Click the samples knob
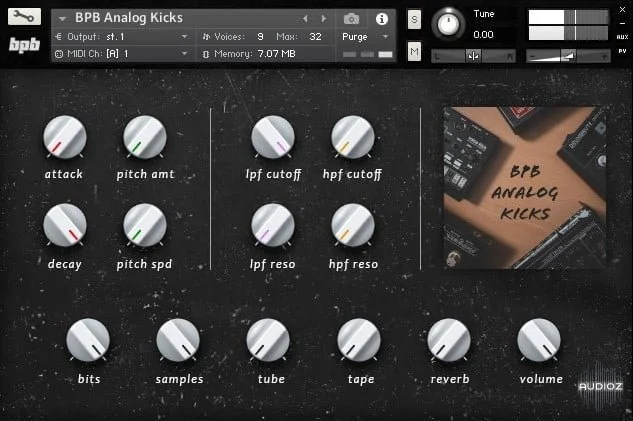 pyautogui.click(x=178, y=340)
